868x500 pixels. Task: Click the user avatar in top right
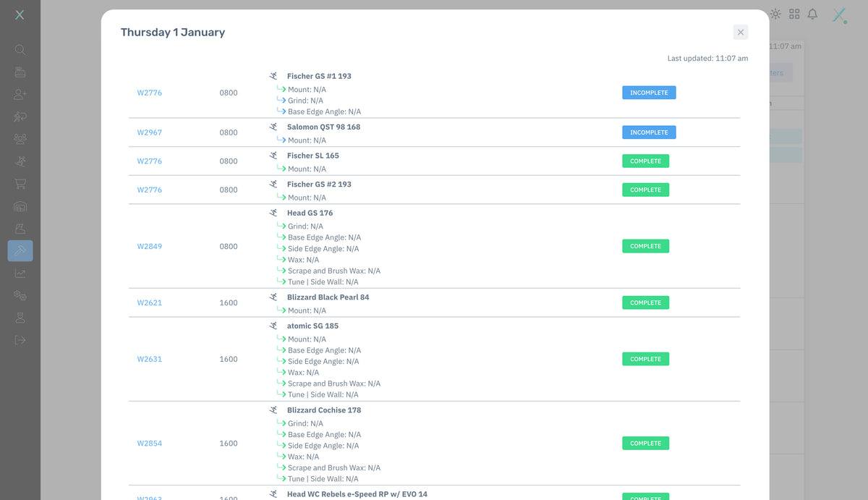(839, 14)
